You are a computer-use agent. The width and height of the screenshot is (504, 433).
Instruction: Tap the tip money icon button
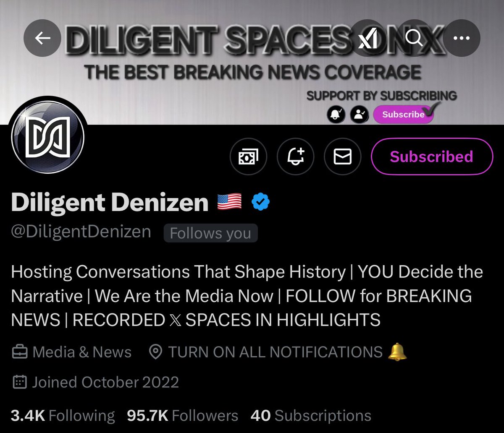point(248,157)
